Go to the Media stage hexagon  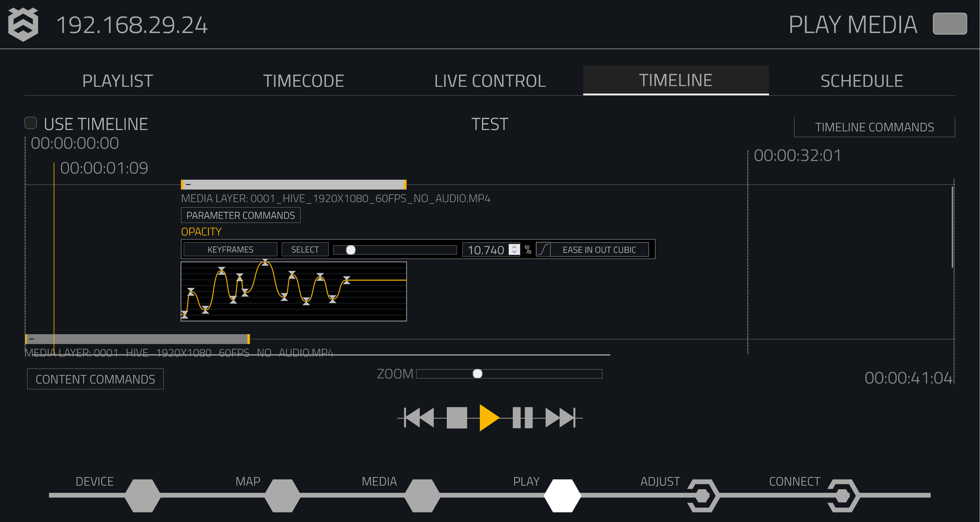[422, 495]
